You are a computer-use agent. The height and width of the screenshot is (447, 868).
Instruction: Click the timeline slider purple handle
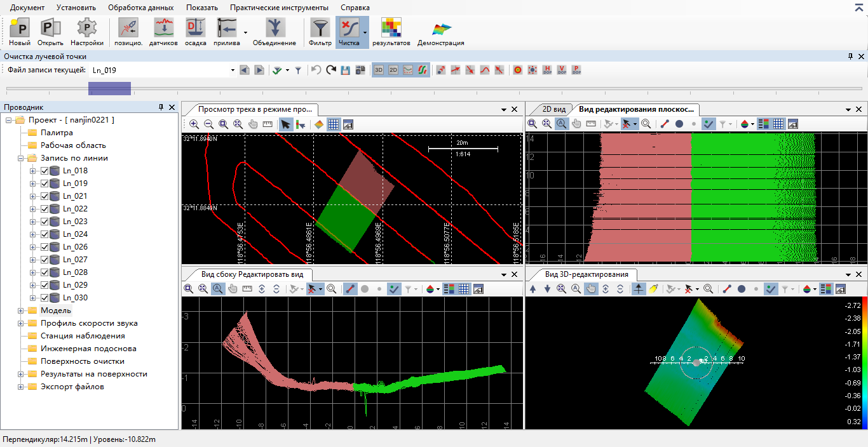click(x=109, y=88)
